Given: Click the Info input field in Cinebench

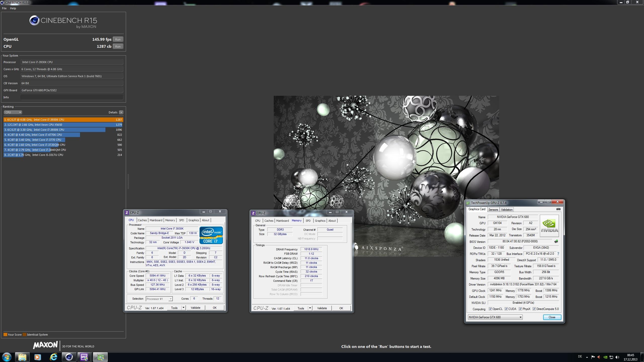Looking at the screenshot, I should click(x=72, y=97).
